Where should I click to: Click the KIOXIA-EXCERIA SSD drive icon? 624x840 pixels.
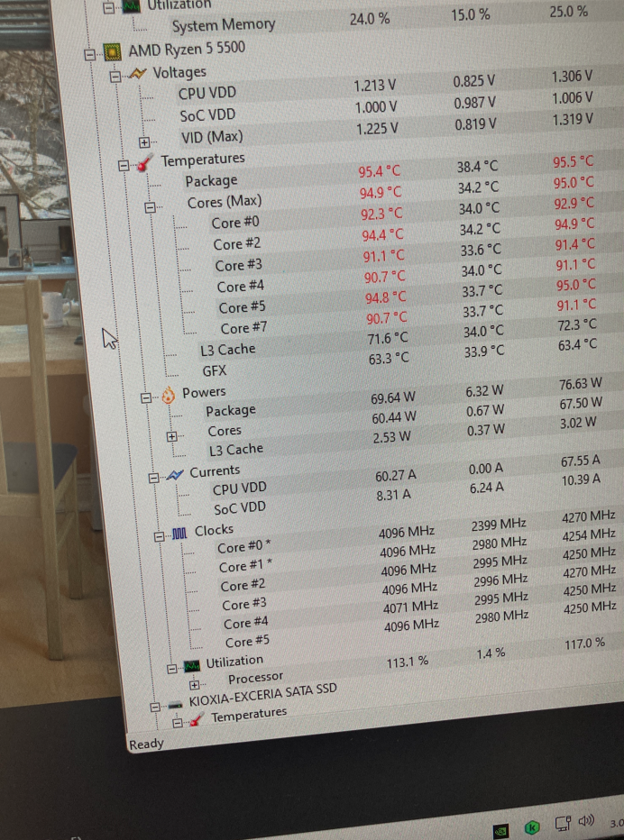coord(175,705)
